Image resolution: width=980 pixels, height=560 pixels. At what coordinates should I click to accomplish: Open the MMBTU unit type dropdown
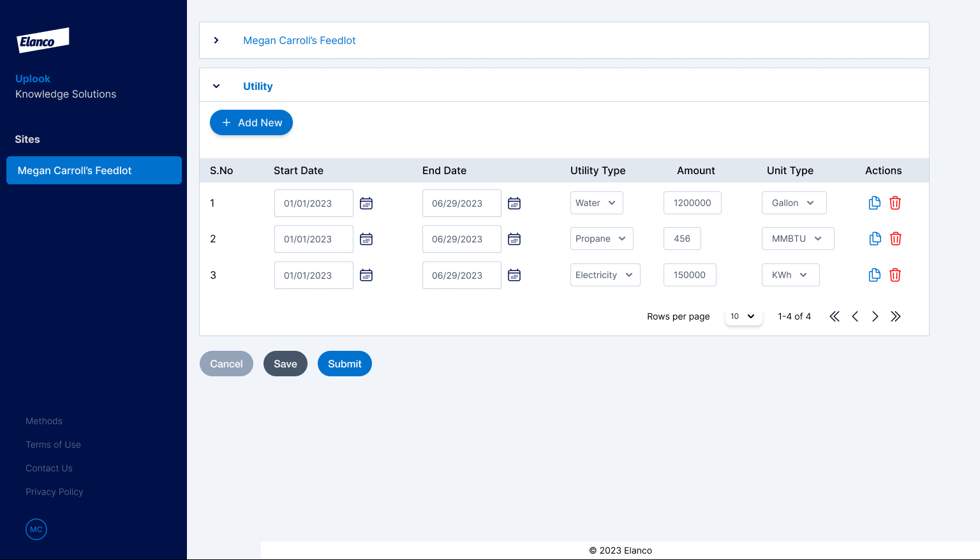tap(798, 239)
